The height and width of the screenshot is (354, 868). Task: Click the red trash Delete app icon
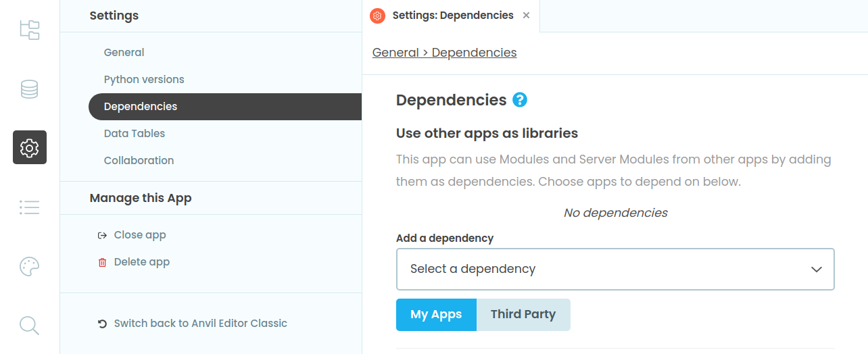103,262
